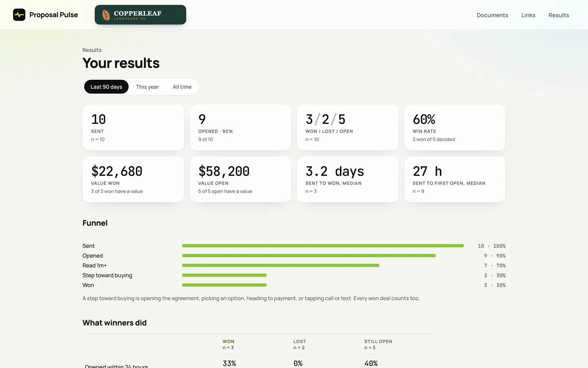
Task: Click the 3/2/5 Won / Lost / Open card
Action: pos(347,127)
